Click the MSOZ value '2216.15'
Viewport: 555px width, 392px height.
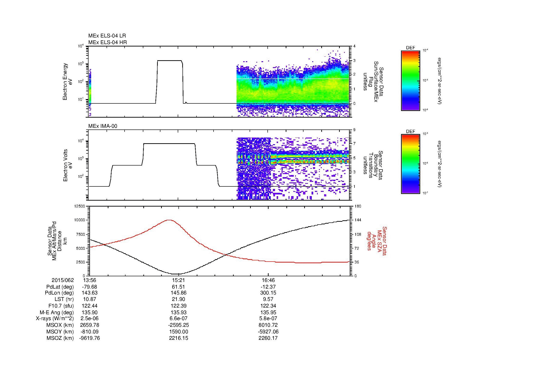(178, 338)
